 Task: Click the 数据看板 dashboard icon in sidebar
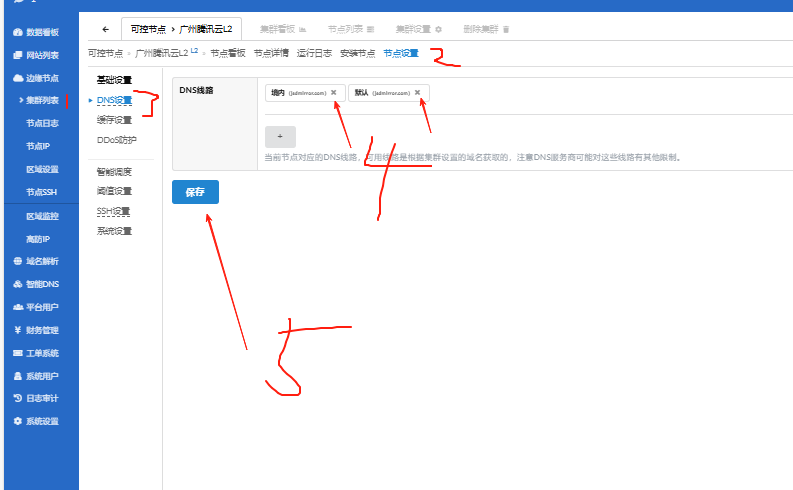[18, 32]
